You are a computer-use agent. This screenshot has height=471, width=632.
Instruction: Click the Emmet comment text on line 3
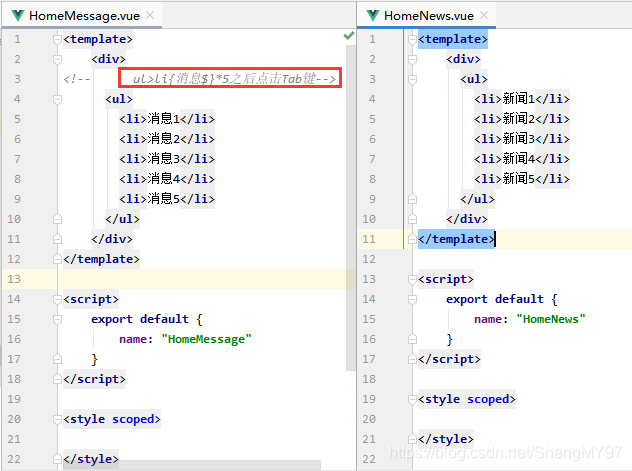click(x=234, y=79)
